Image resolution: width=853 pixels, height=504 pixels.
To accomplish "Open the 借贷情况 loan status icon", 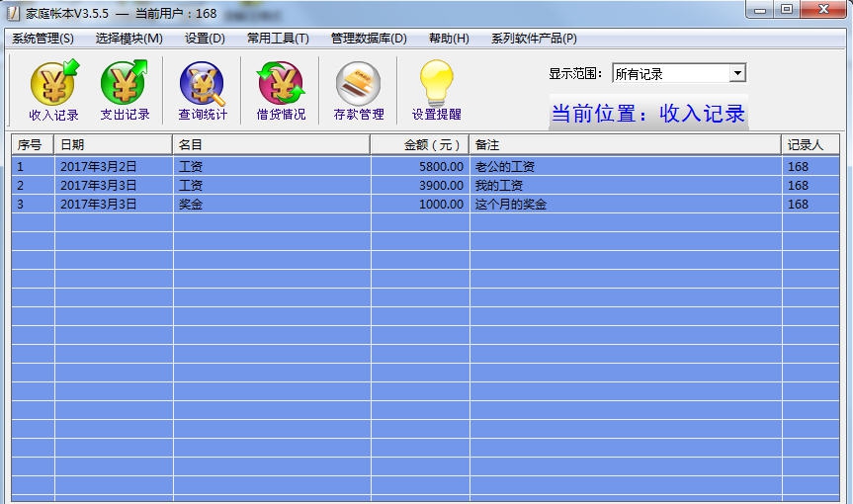I will pyautogui.click(x=281, y=91).
